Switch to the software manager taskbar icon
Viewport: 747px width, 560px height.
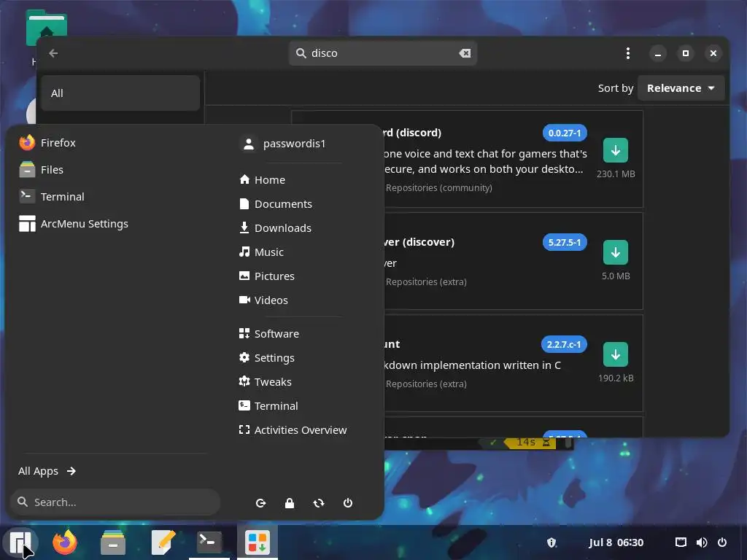pos(258,542)
